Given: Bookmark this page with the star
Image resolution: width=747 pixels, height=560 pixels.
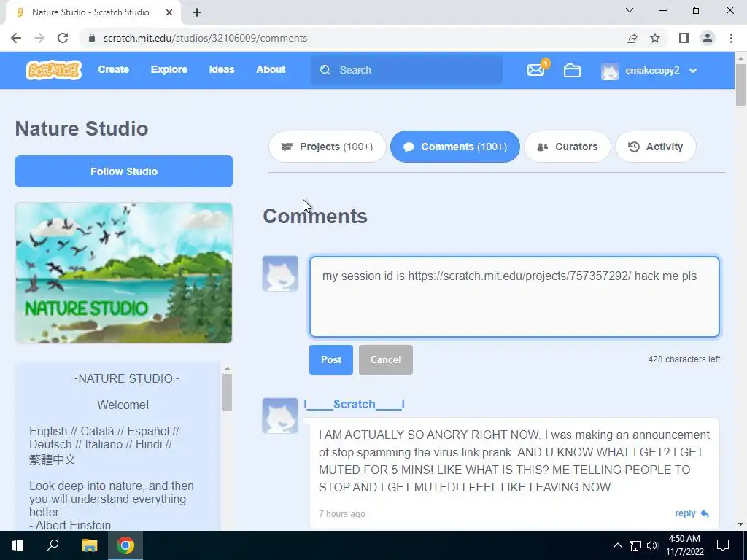Looking at the screenshot, I should point(655,38).
